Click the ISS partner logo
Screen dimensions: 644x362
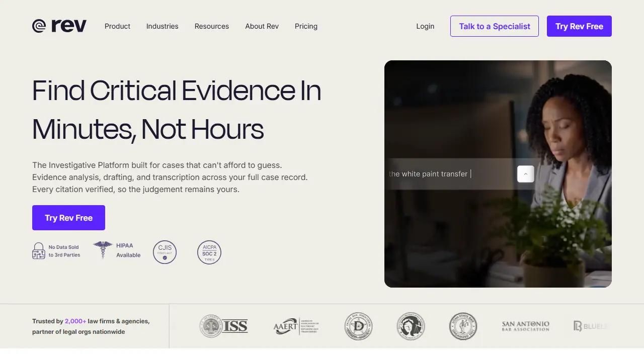[x=223, y=326]
